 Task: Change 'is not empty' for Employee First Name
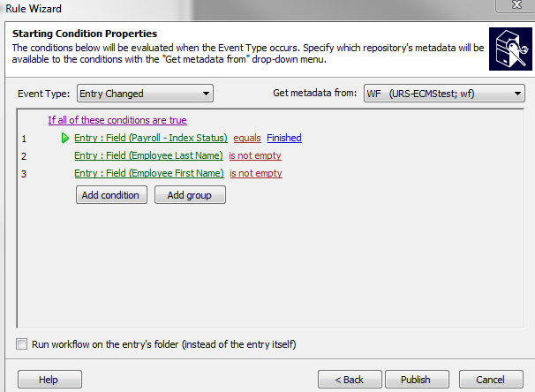click(x=256, y=173)
